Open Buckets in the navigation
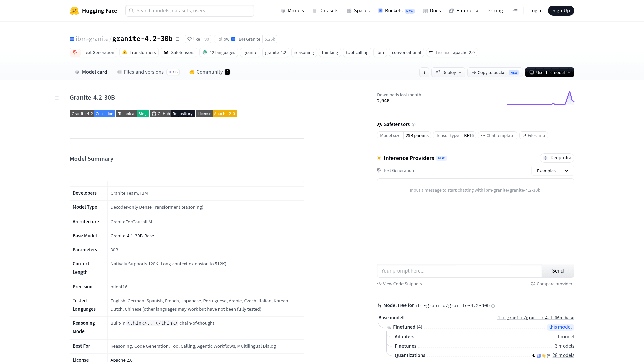This screenshot has width=644, height=362. [396, 11]
